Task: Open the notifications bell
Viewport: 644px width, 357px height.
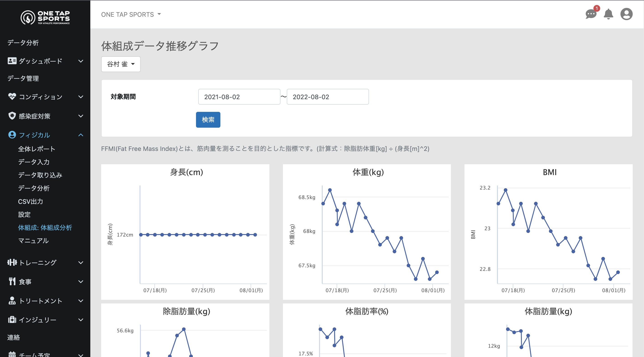Action: coord(609,14)
